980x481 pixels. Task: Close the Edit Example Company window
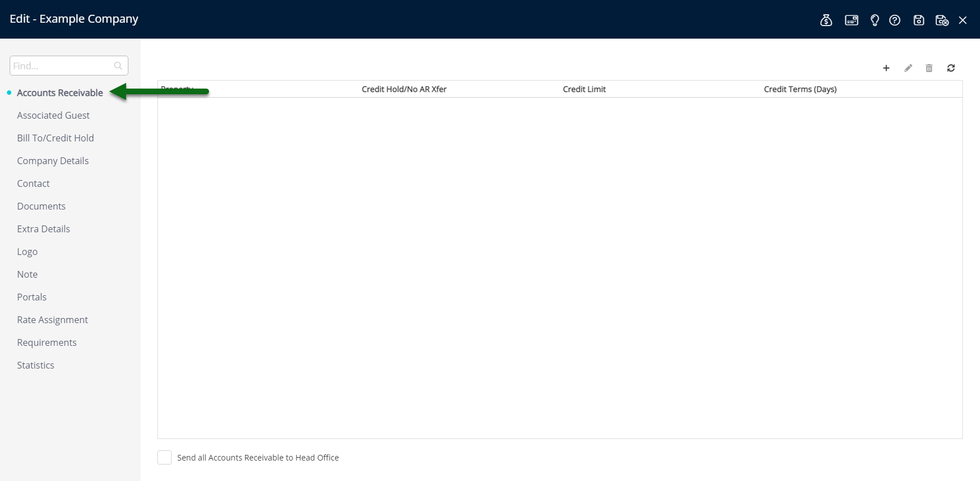coord(962,20)
